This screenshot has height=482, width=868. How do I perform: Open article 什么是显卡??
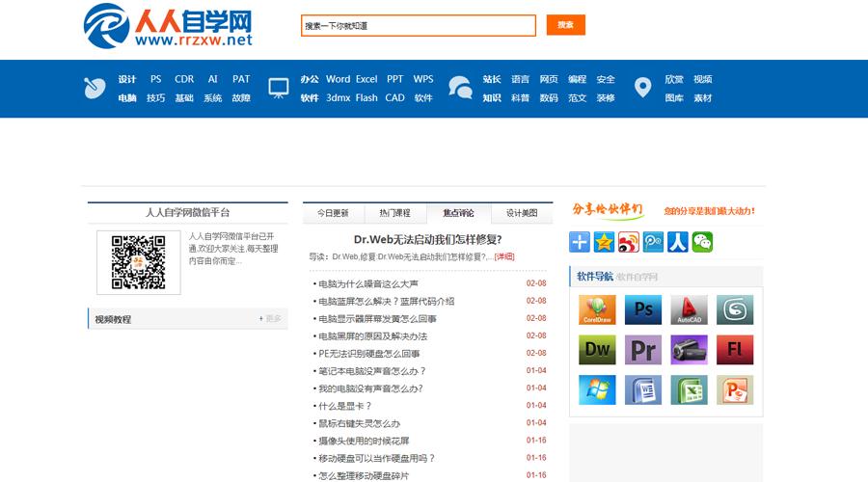345,406
